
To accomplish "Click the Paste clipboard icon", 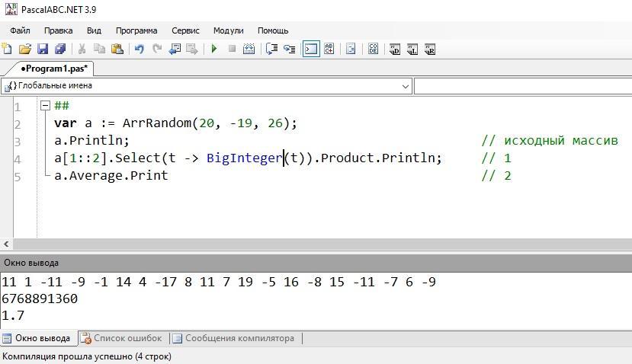I will pos(117,49).
